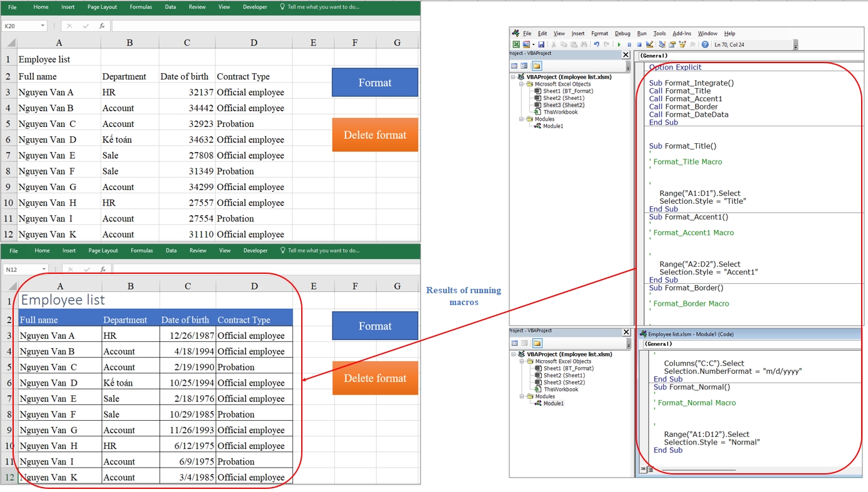Open the Name Box dropdown showing N12
The height and width of the screenshot is (492, 868).
tap(43, 269)
